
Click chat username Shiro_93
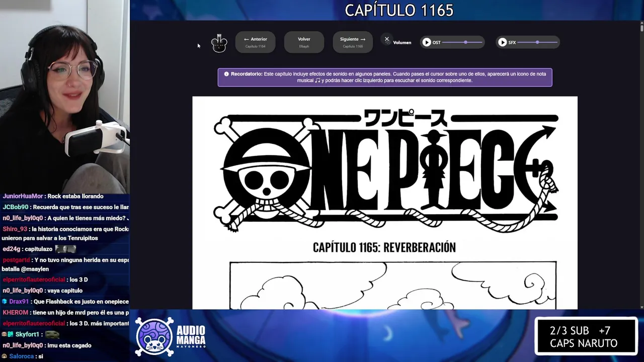[15, 229]
